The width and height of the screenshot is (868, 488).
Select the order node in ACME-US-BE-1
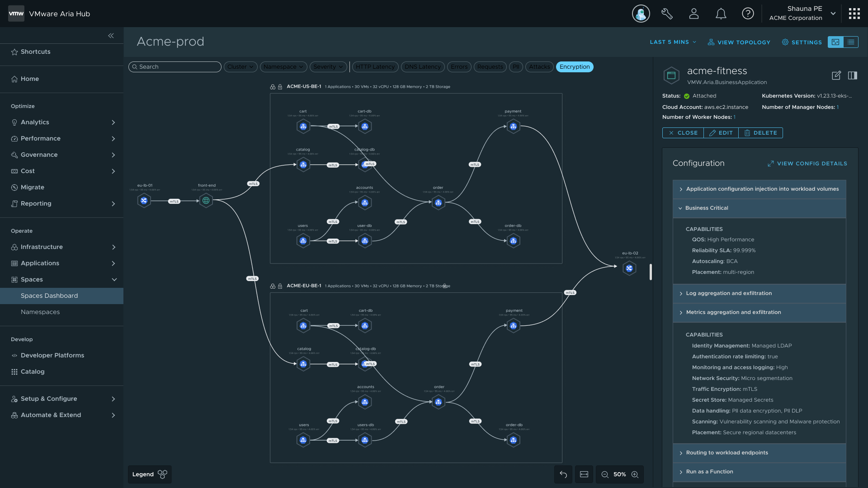[x=438, y=203]
